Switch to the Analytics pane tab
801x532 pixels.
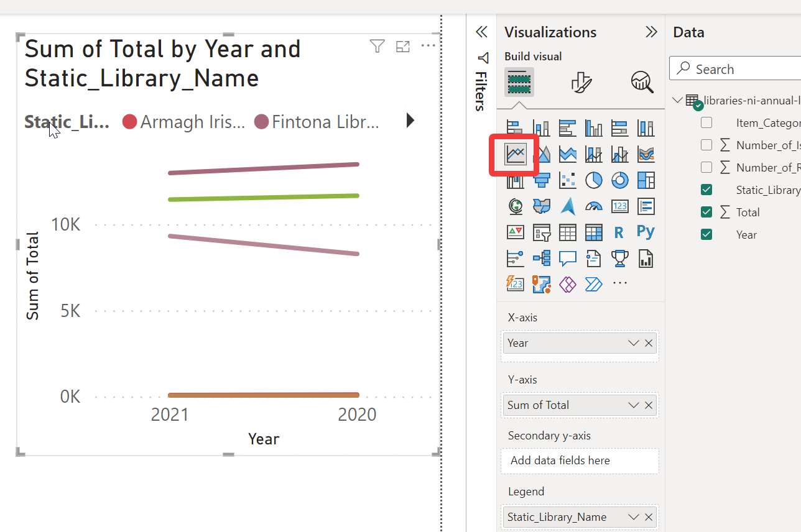pos(642,82)
